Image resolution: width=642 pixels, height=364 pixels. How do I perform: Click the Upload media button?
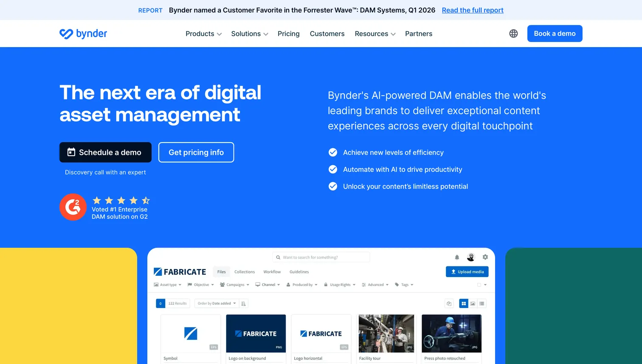[x=467, y=272]
